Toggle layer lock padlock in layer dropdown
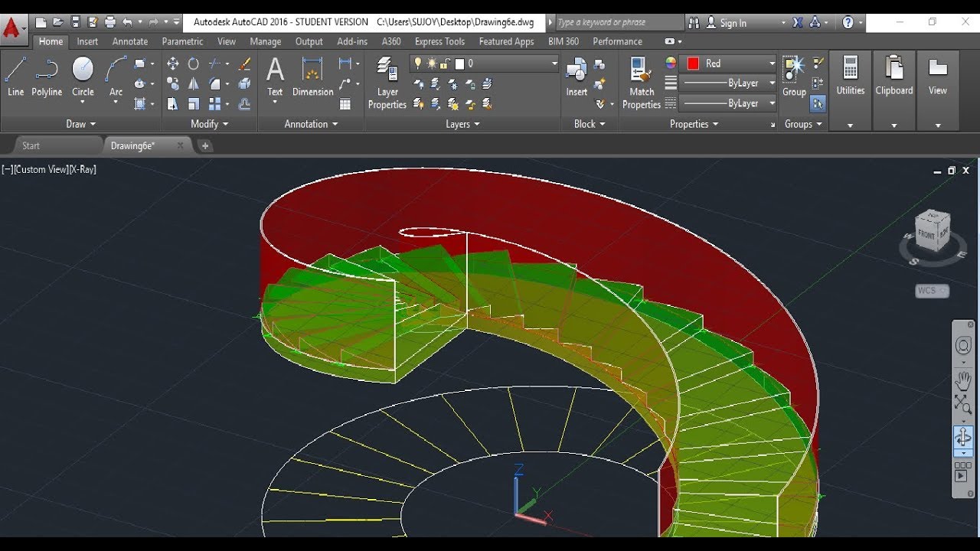 click(x=445, y=64)
